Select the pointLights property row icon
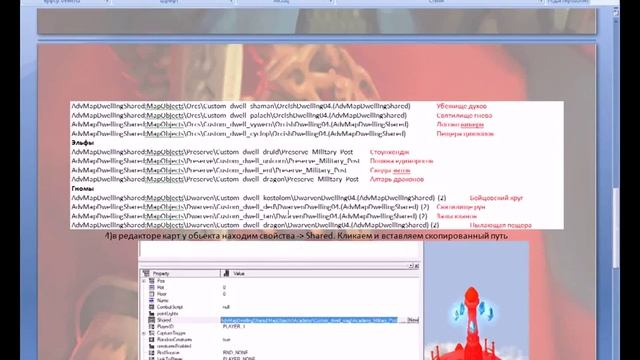This screenshot has width=640, height=360. tap(152, 313)
